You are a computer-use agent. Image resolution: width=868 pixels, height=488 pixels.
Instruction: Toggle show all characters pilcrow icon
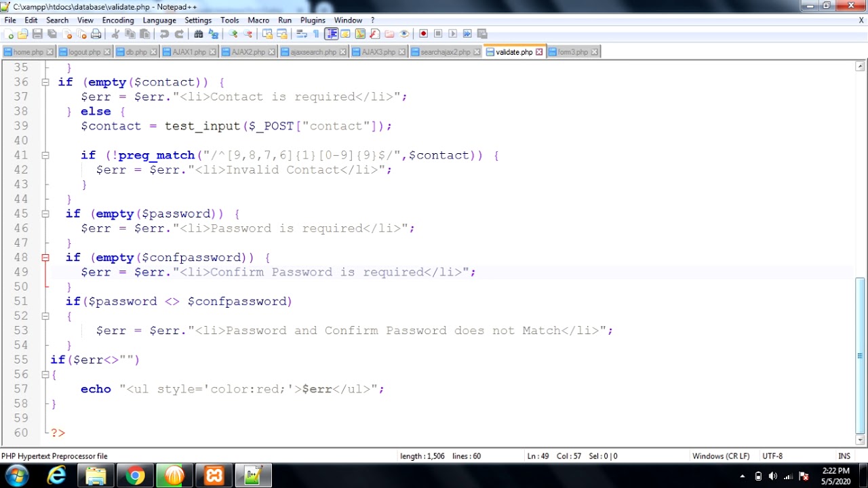[316, 34]
